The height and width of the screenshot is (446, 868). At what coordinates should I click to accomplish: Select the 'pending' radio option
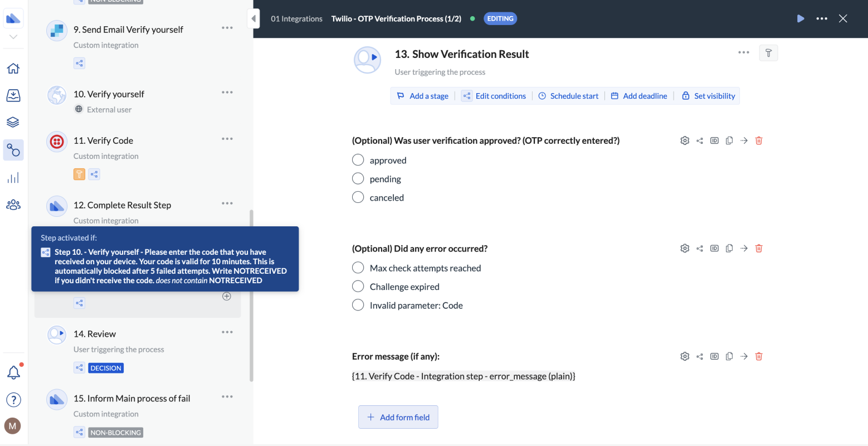pos(358,179)
